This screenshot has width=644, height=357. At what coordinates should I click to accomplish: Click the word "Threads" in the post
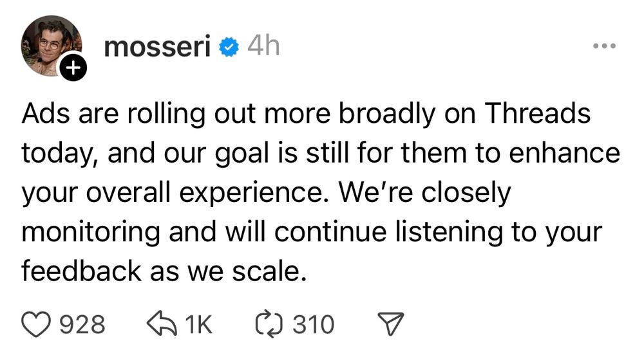click(536, 114)
